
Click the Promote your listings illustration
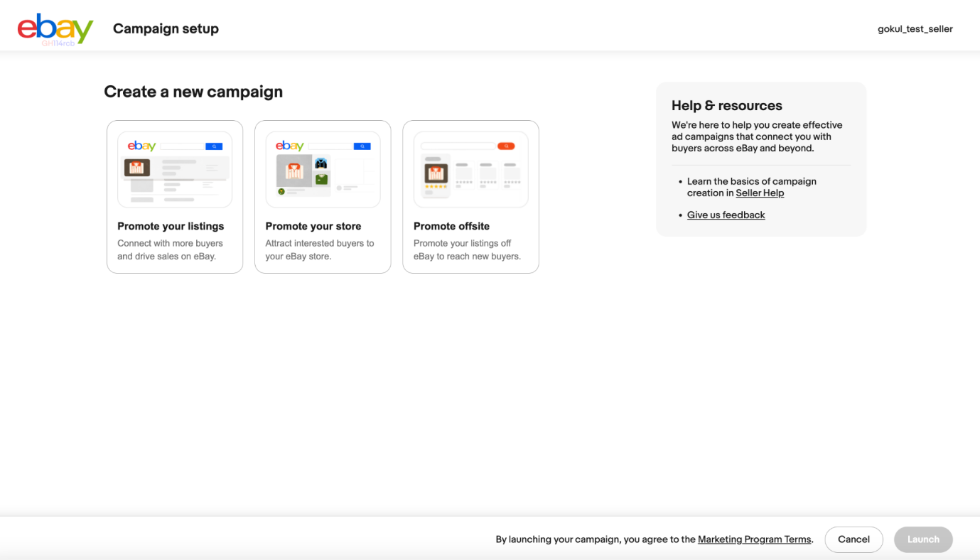tap(175, 169)
